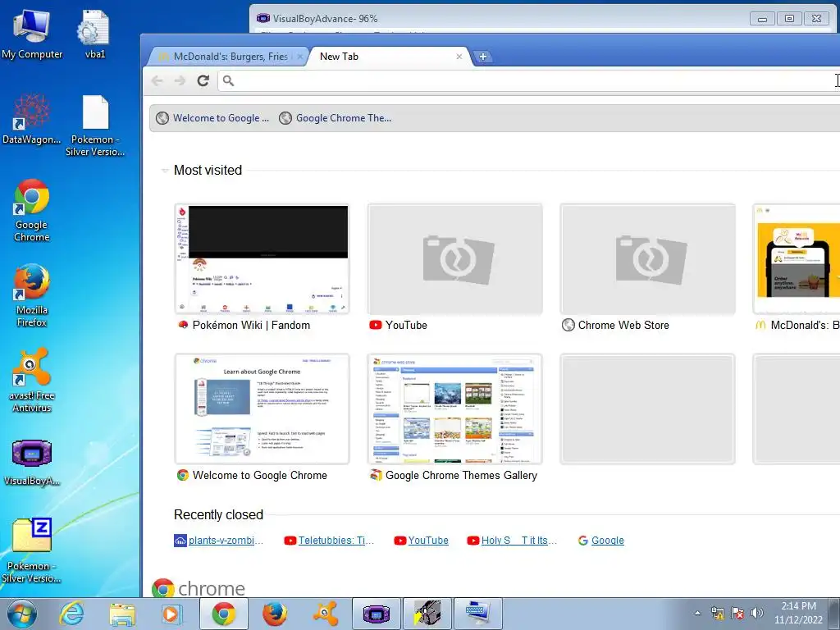Launch DataWagon desktop shortcut
Screen dimensions: 840x630
[x=32, y=119]
